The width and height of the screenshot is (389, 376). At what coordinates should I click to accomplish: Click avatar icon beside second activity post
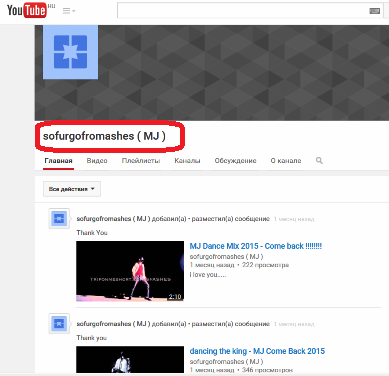point(59,323)
